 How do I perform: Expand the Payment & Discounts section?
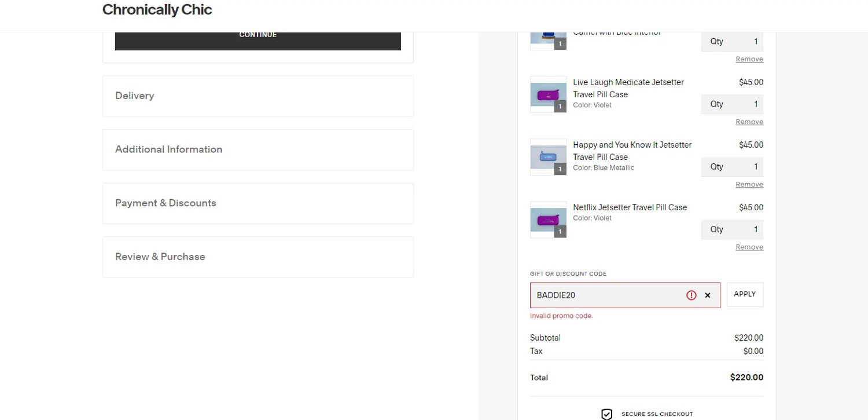click(258, 203)
